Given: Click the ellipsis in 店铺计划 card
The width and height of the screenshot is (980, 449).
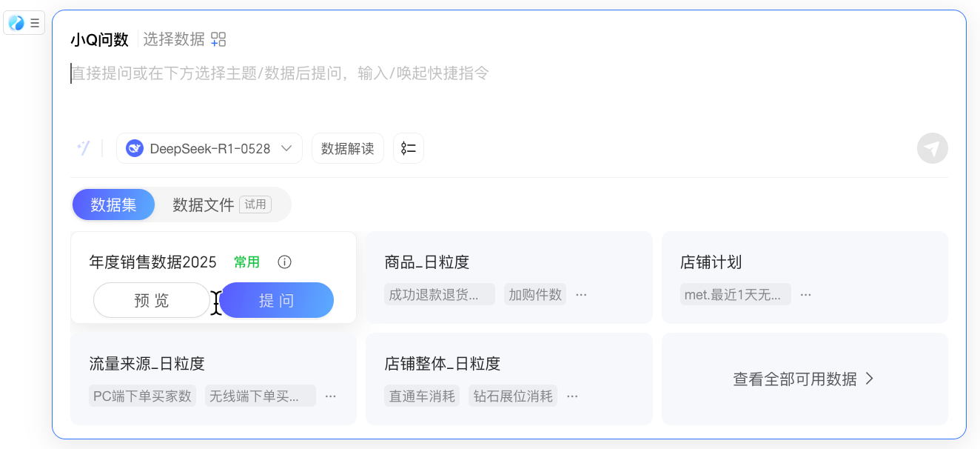Looking at the screenshot, I should tap(805, 295).
